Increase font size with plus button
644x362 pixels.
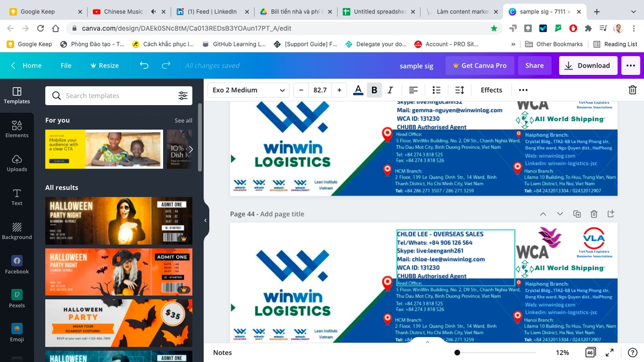pyautogui.click(x=339, y=90)
